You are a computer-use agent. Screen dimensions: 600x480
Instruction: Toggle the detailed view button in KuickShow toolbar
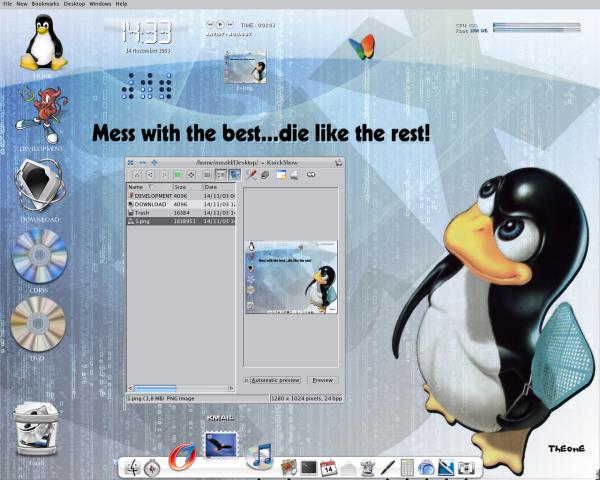click(221, 175)
